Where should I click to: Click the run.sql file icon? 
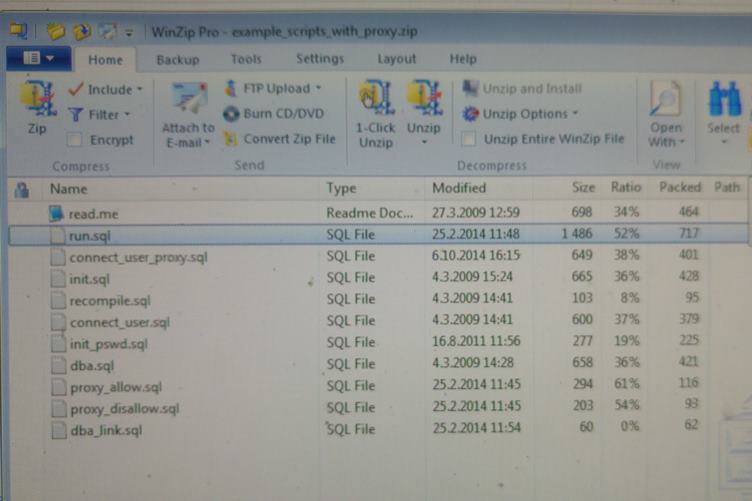[x=58, y=235]
